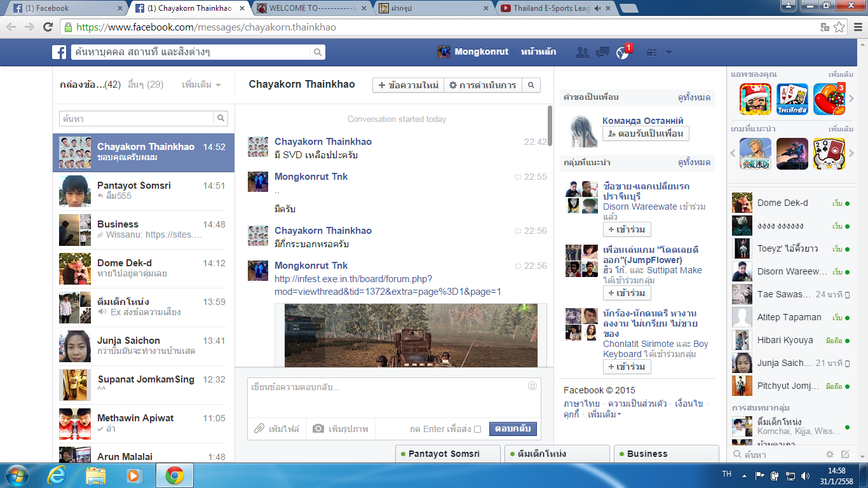Search within the Chayakorn Thainkhao conversation
The width and height of the screenshot is (868, 488).
pos(532,85)
